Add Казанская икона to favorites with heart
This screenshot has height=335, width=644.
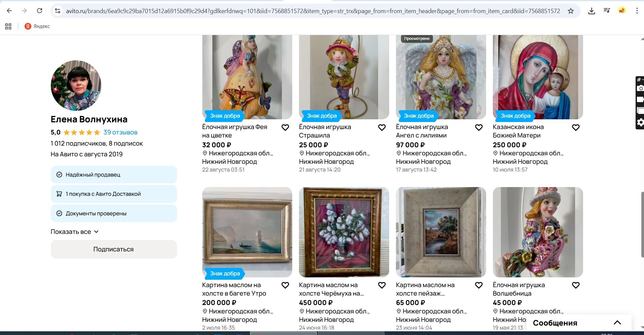pyautogui.click(x=576, y=128)
